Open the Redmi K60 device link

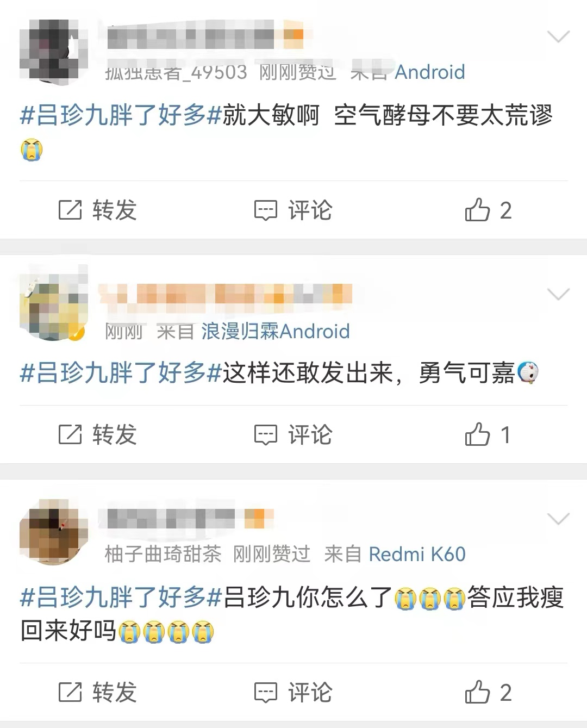[x=417, y=554]
